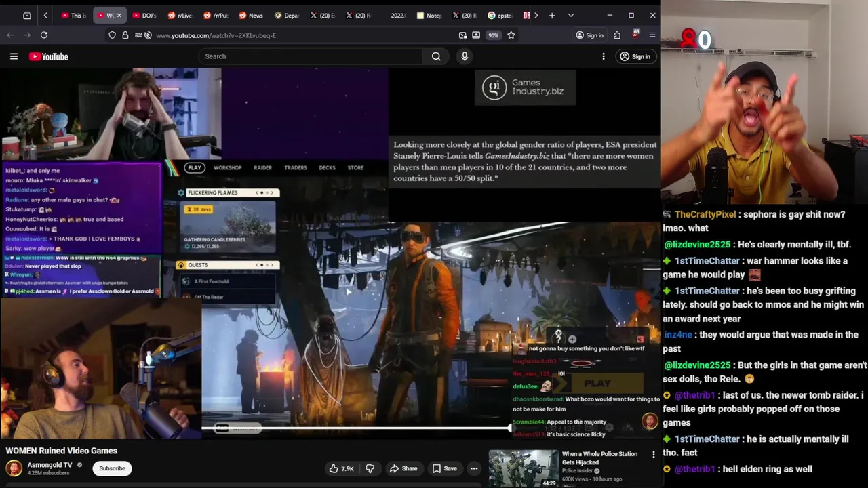Open the browser application hamburger menu
The image size is (868, 488).
pos(652,35)
